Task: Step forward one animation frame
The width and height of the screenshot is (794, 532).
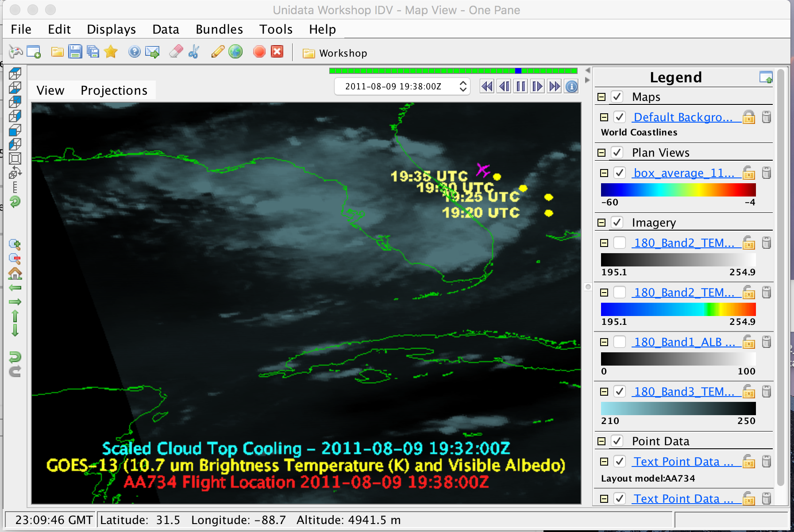Action: pyautogui.click(x=537, y=86)
